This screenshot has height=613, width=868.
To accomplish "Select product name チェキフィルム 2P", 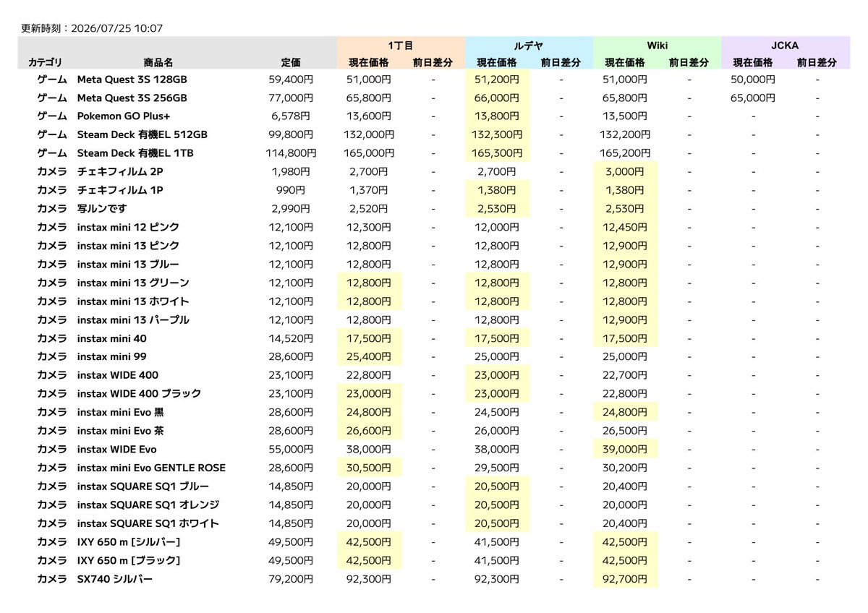I will coord(120,171).
